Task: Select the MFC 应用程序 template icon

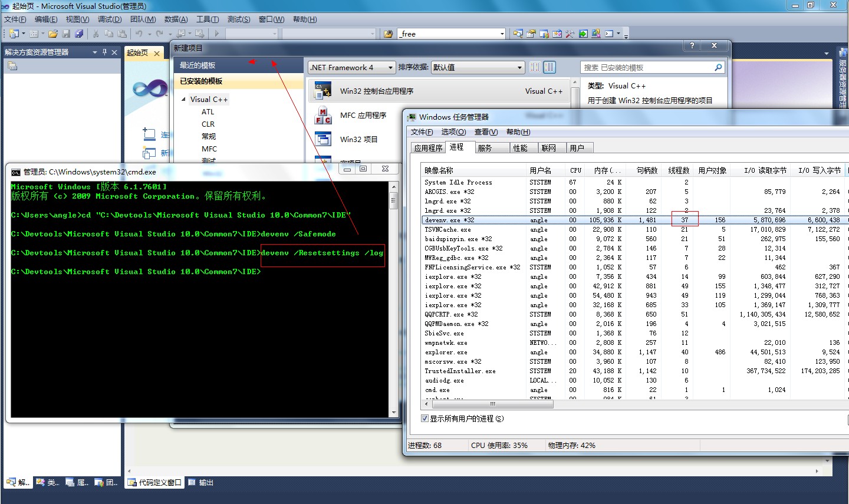Action: pos(323,116)
